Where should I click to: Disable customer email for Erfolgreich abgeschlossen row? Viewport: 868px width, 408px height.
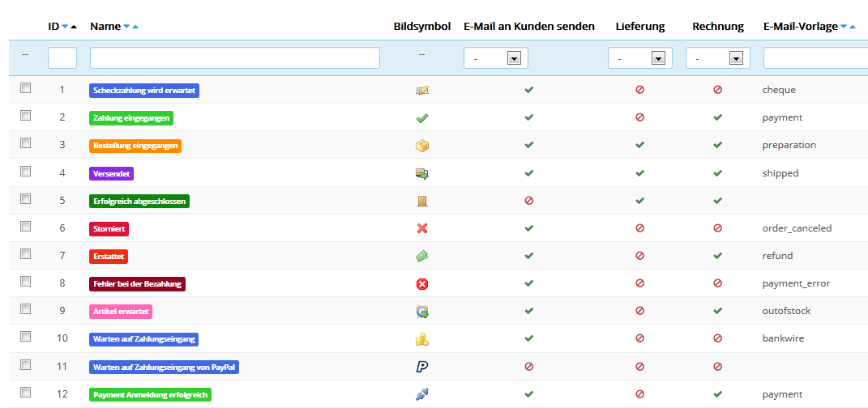click(528, 201)
